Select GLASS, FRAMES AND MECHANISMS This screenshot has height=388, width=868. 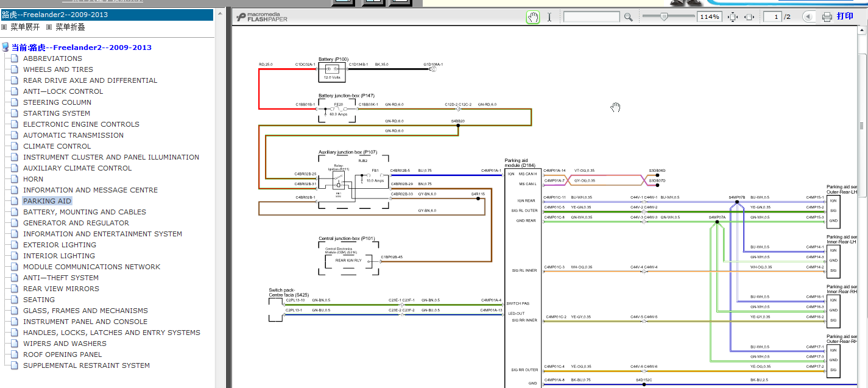(x=85, y=311)
